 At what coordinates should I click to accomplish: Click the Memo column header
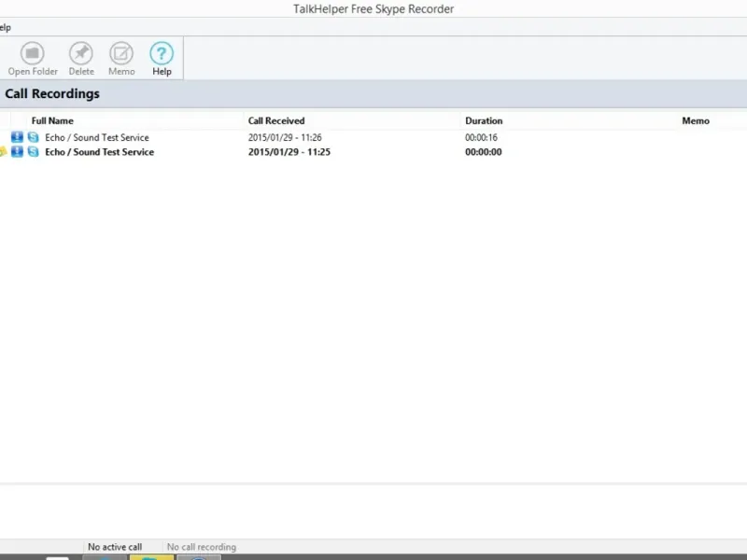coord(696,121)
